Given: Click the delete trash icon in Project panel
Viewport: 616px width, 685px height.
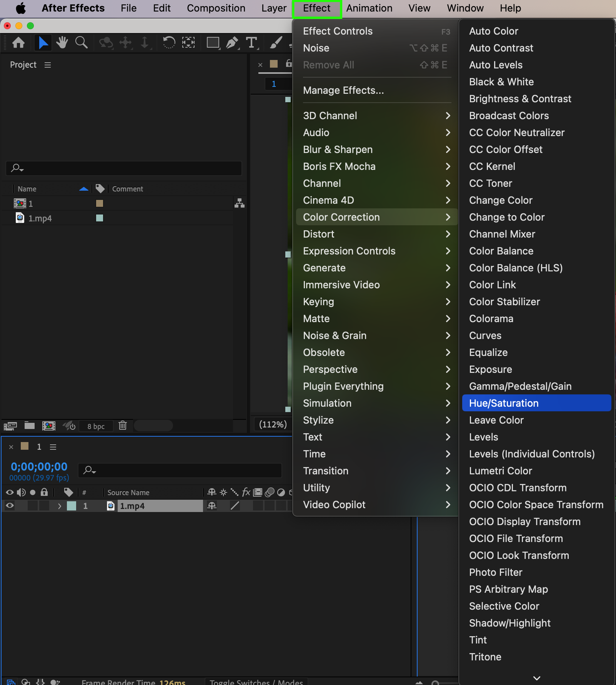Looking at the screenshot, I should (x=123, y=426).
